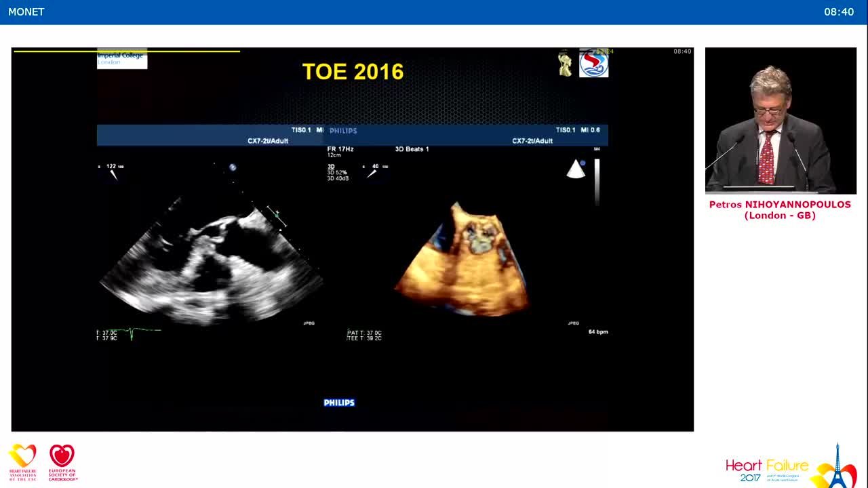Click the 'PAT T: 37.0C' temperature readout
The height and width of the screenshot is (488, 868).
(x=365, y=333)
